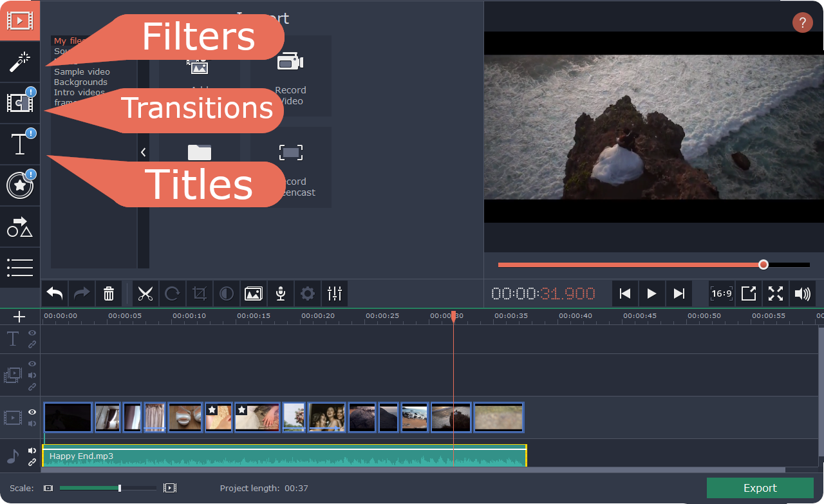Click the Export button

tap(760, 488)
